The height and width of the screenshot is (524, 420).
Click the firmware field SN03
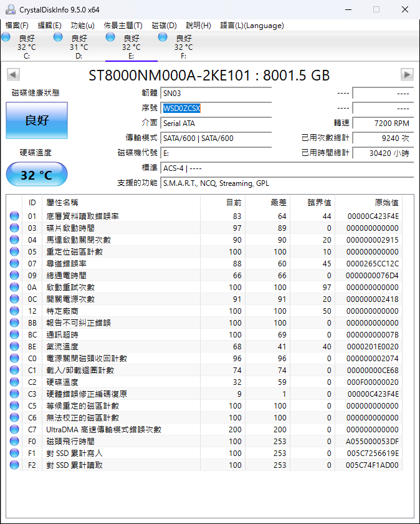click(216, 93)
